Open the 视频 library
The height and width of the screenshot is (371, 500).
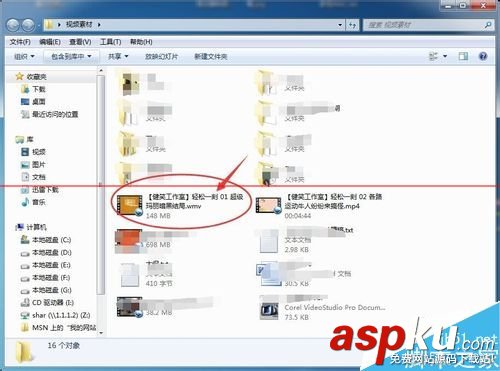coord(33,152)
